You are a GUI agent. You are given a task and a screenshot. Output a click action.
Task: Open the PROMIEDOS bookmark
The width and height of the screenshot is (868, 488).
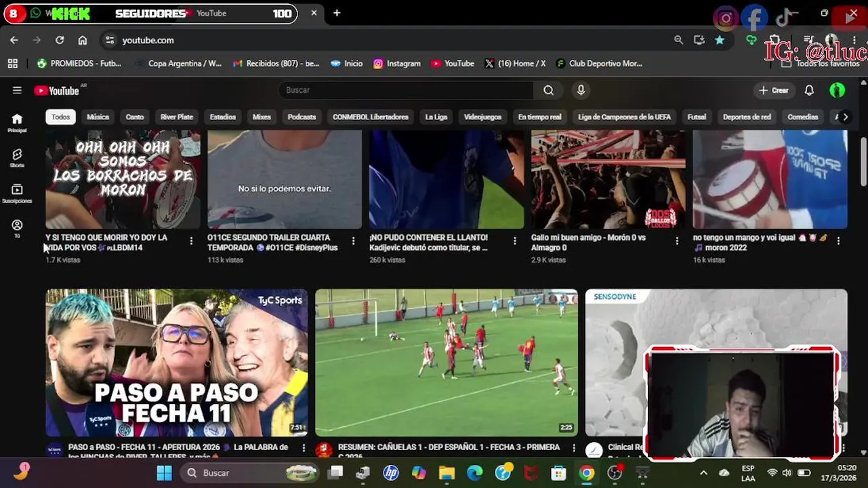point(79,63)
